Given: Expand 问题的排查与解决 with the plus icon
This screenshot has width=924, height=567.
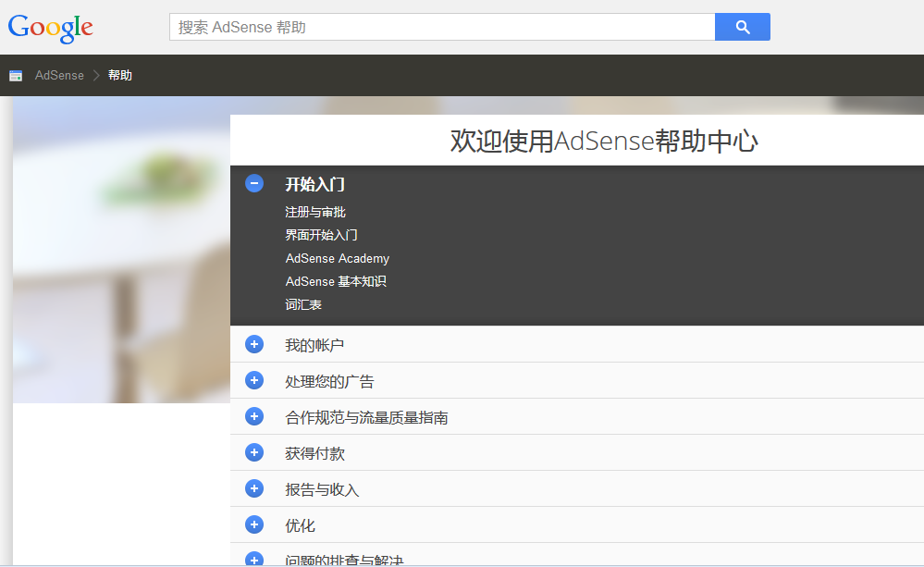Looking at the screenshot, I should (254, 559).
